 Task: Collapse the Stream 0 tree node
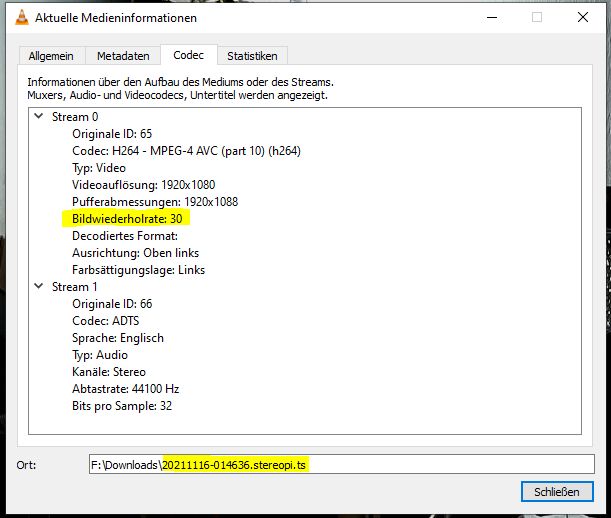40,117
